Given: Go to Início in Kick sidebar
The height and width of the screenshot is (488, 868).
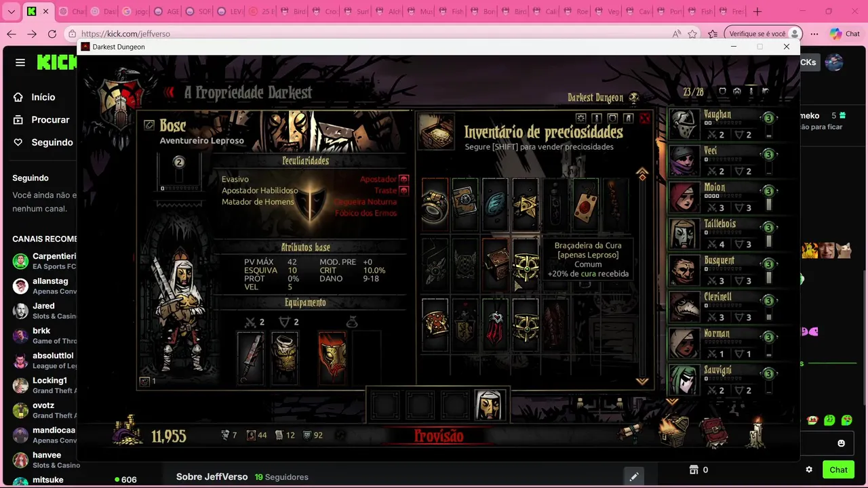Looking at the screenshot, I should click(43, 97).
